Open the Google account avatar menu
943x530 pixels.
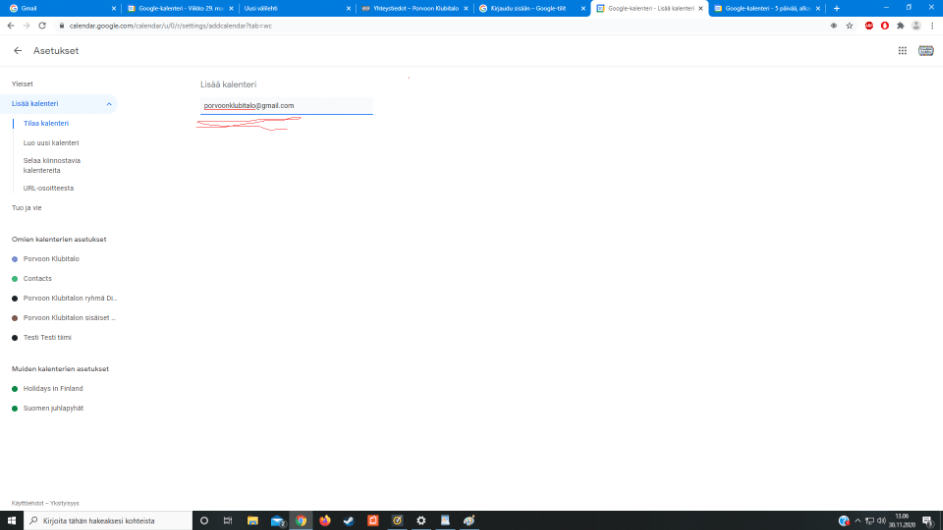[x=916, y=25]
